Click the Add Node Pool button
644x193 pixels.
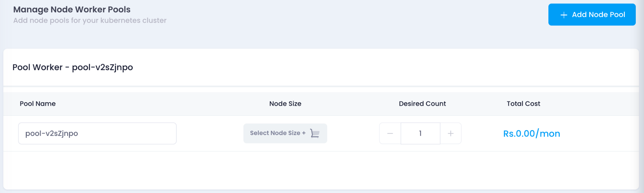click(x=592, y=14)
